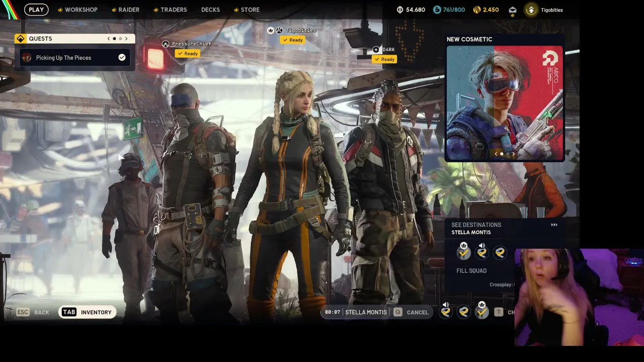Click STELLA MONTIS in the matchmaking bar
The height and width of the screenshot is (362, 644).
click(x=366, y=312)
